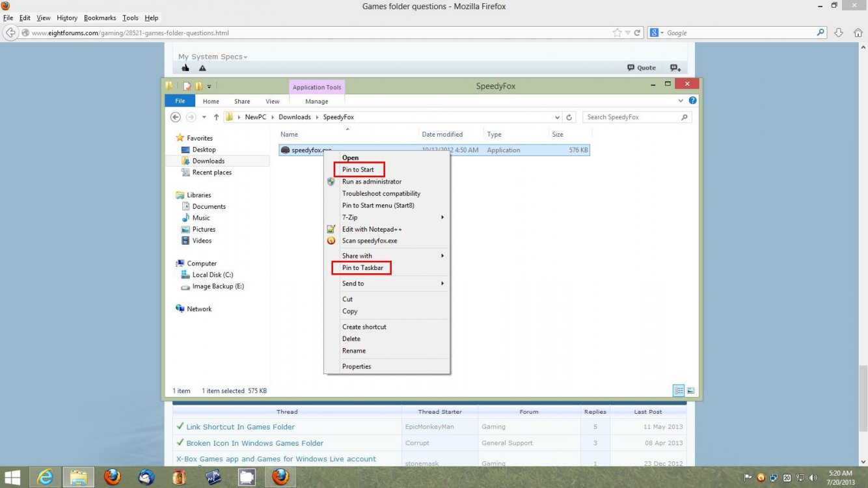The image size is (868, 488).
Task: Click the Firefox downloads arrow icon
Action: point(839,33)
